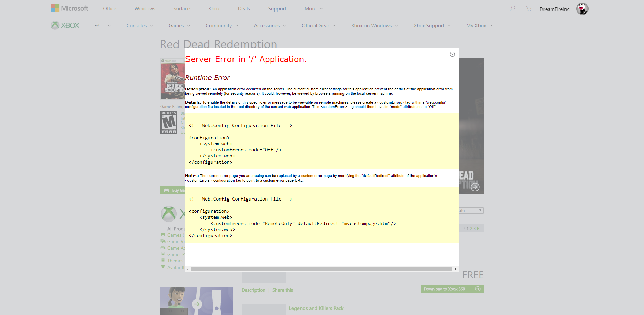Open the Legends and Killers Pack link

pos(316,308)
